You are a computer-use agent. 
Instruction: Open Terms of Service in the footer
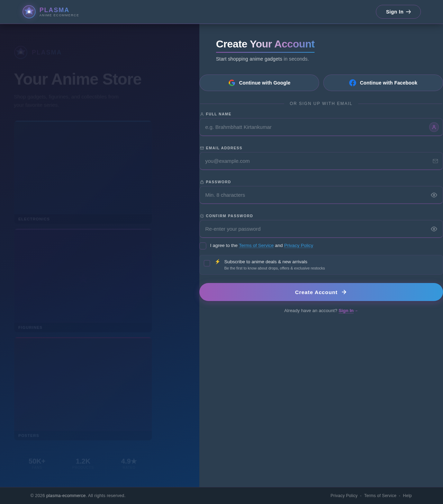coord(380,496)
